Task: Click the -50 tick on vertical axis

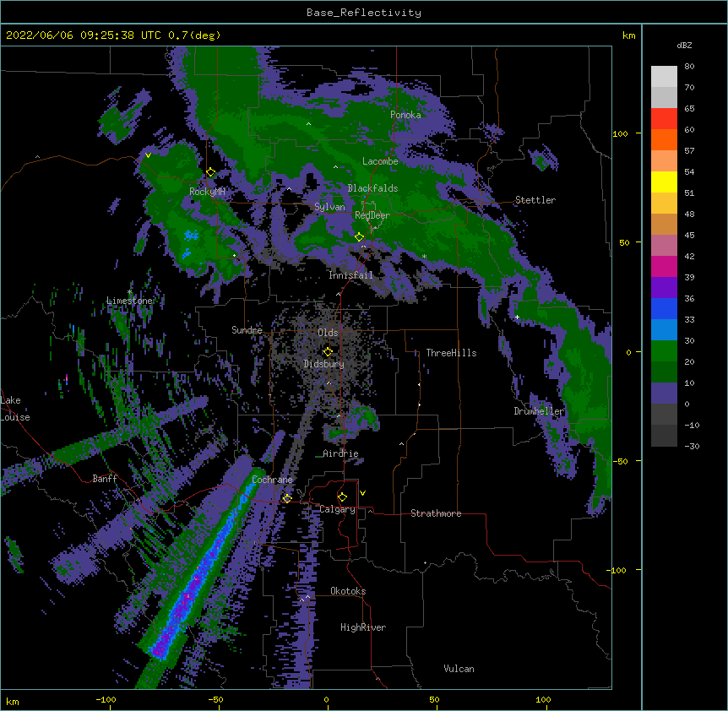Action: pos(620,461)
